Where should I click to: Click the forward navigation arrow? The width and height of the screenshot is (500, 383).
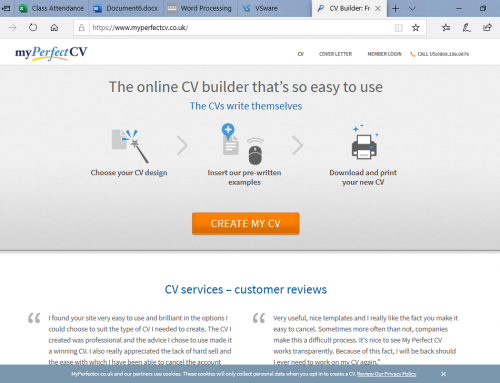12,27
